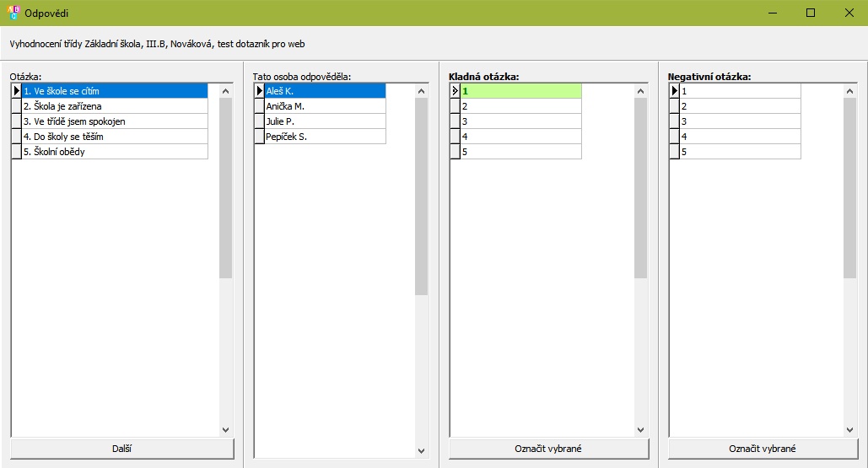The image size is (868, 468).
Task: Click up arrow of Negativní otázka scrollbar
Action: (849, 91)
